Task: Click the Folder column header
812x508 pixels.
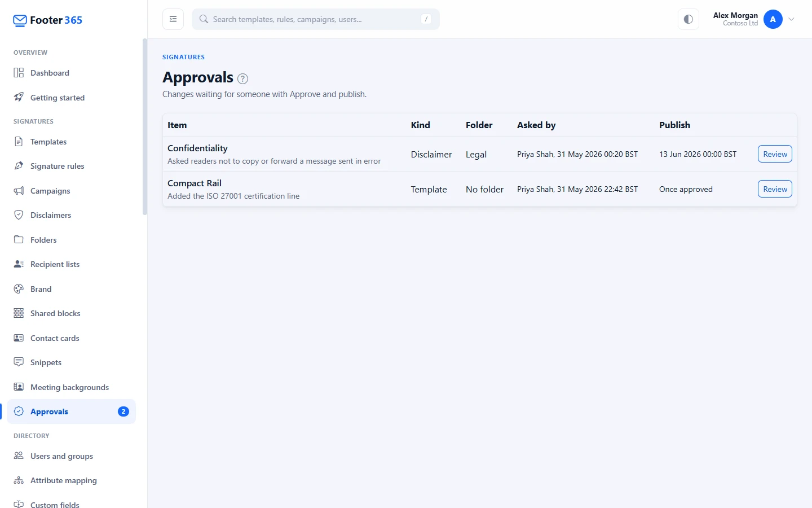Action: 479,125
